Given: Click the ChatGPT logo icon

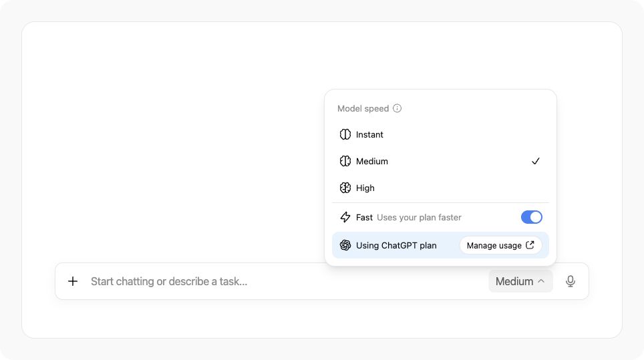Looking at the screenshot, I should click(345, 246).
